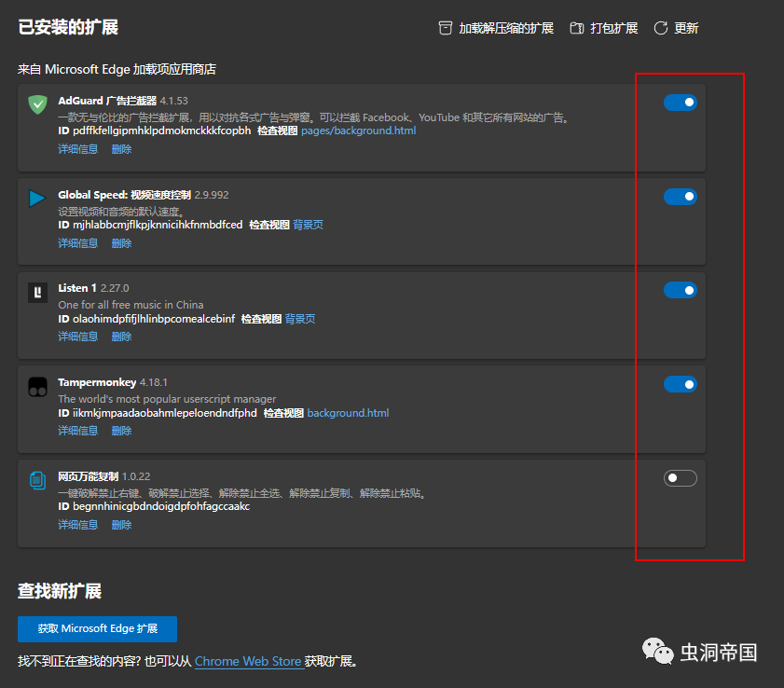Screen dimensions: 784x688
Task: Click the AdGuard 广告拦截器 title
Action: click(107, 101)
